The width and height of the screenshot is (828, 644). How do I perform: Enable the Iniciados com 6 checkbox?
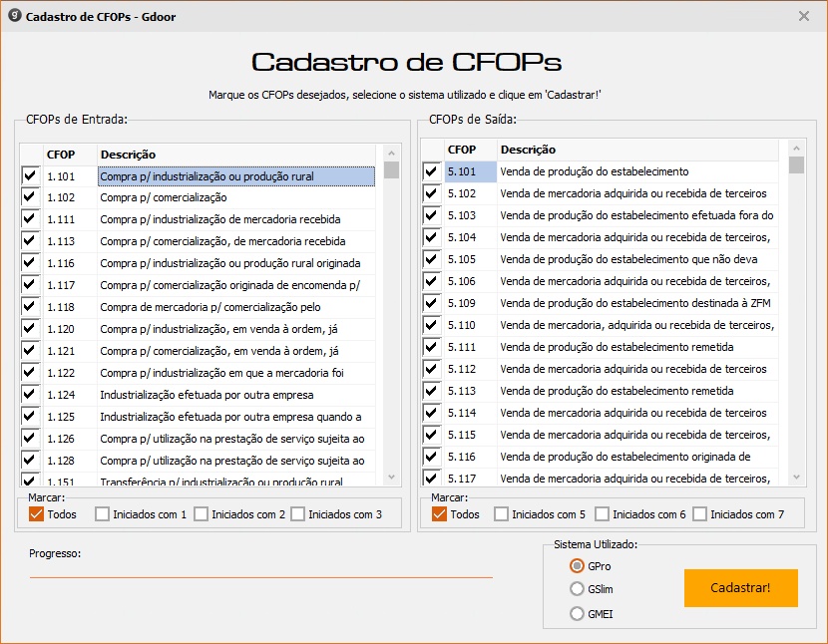tap(602, 514)
